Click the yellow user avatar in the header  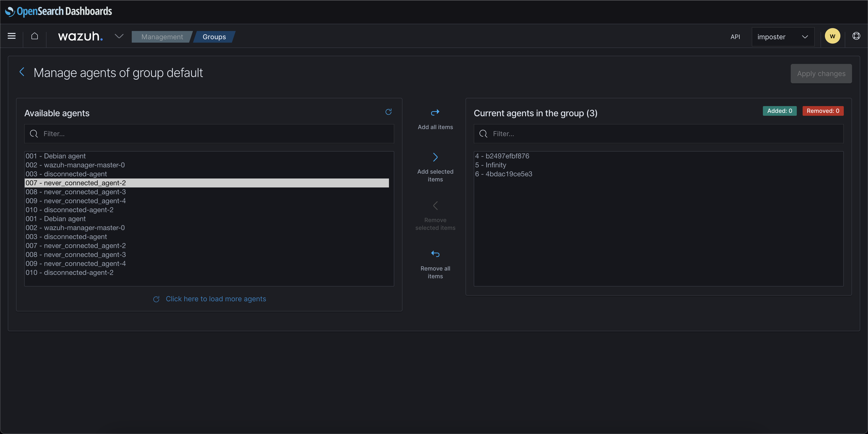click(x=832, y=36)
